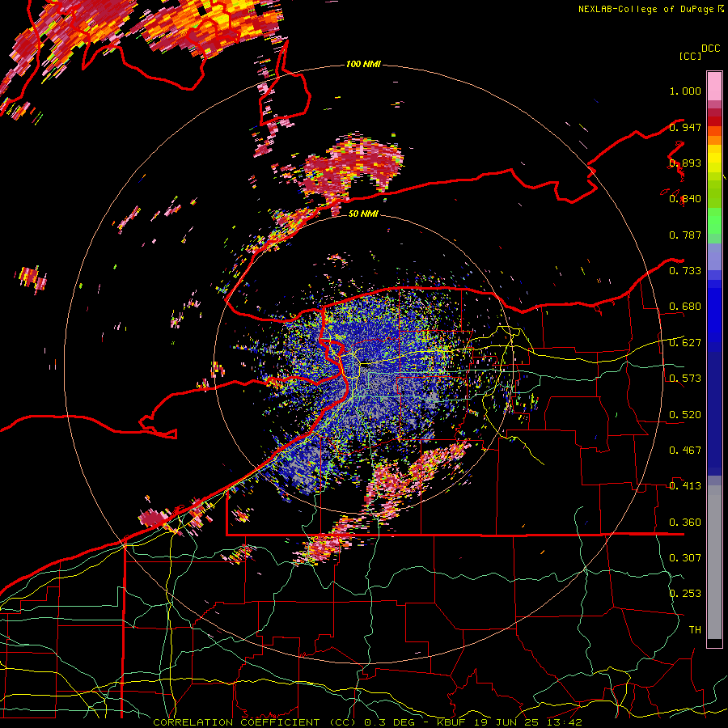The image size is (728, 728).
Task: Click the 0.360 legend value
Action: point(685,523)
